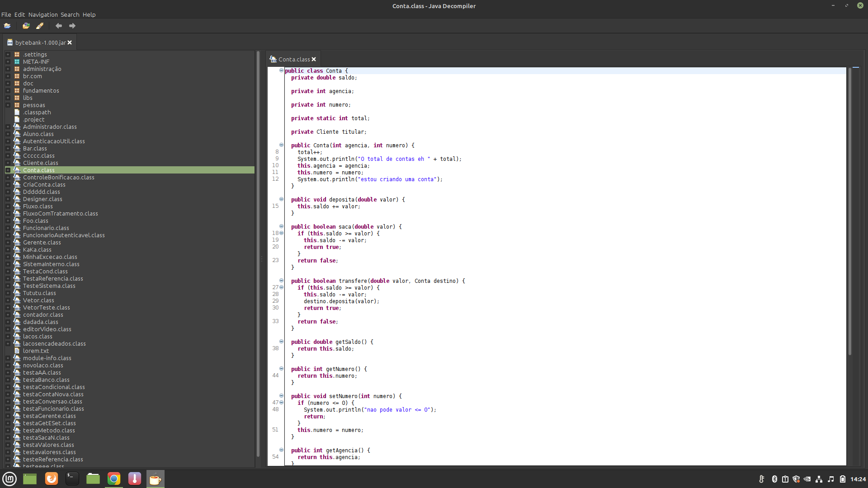The width and height of the screenshot is (868, 488).
Task: Open the Edit menu
Action: point(19,14)
